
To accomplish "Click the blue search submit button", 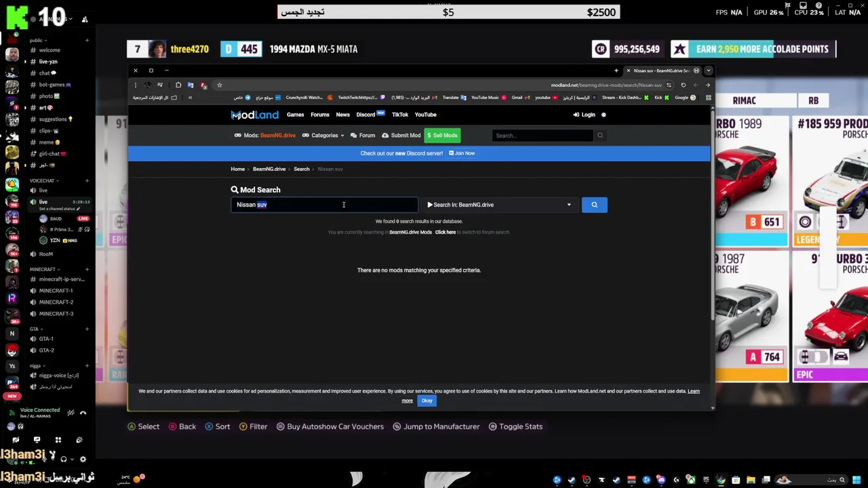I will 594,205.
